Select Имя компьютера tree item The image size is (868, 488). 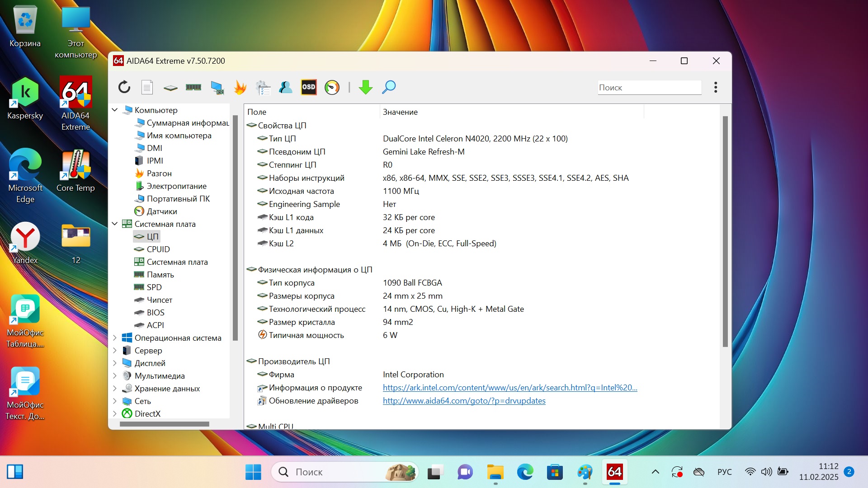(173, 135)
